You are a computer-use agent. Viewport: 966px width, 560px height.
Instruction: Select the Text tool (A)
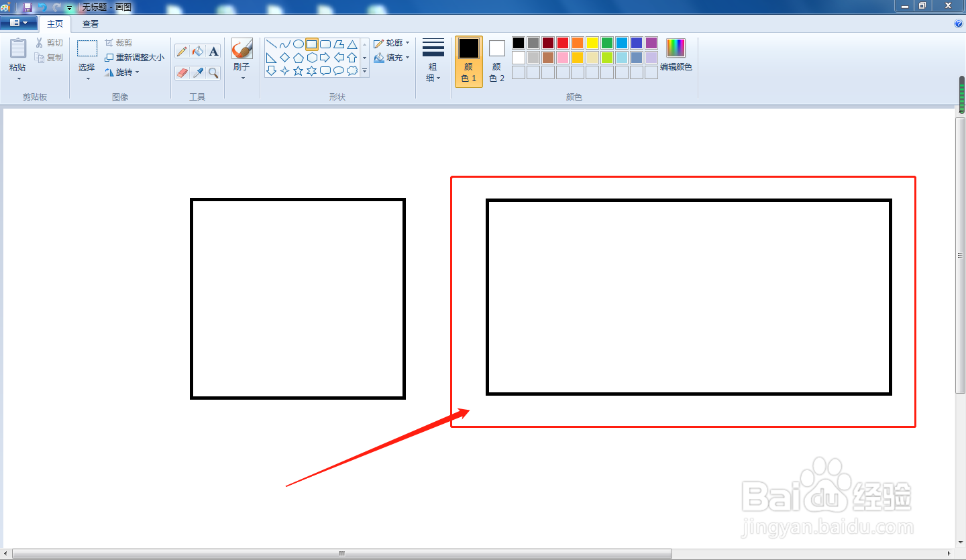pyautogui.click(x=213, y=52)
